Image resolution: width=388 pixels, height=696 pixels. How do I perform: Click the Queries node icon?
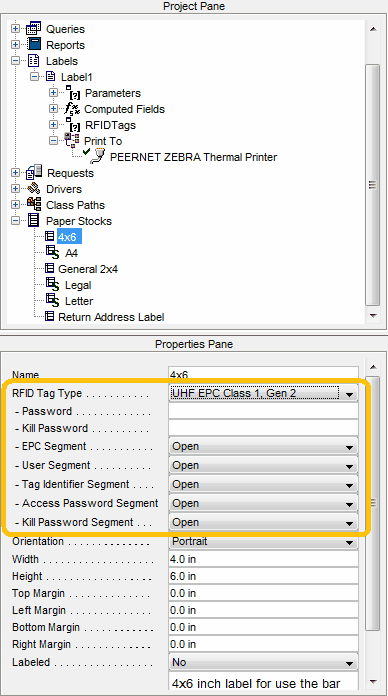[33, 29]
